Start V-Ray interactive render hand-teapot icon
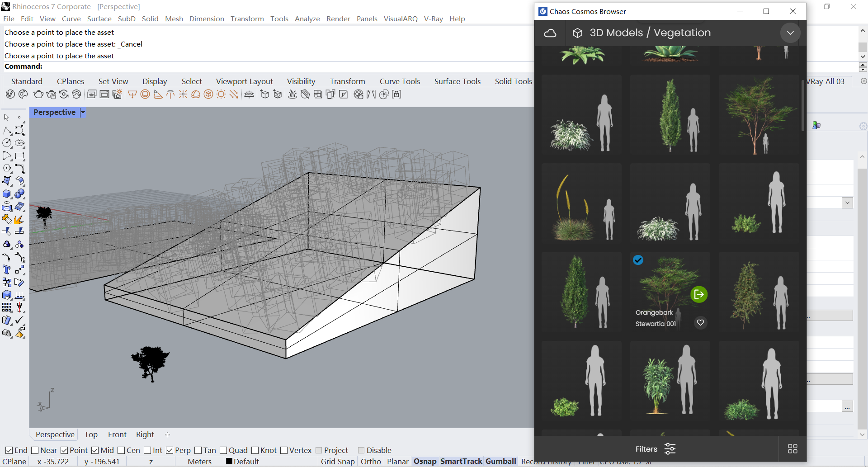 pyautogui.click(x=51, y=94)
